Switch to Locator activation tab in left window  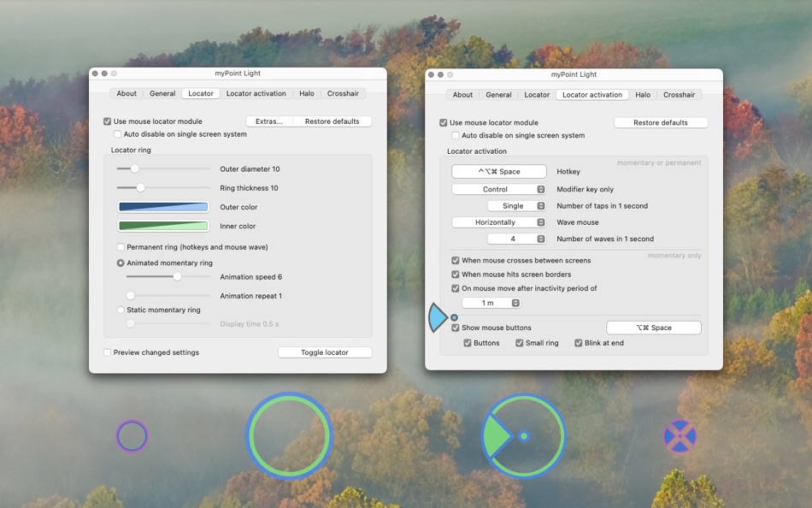(x=256, y=93)
